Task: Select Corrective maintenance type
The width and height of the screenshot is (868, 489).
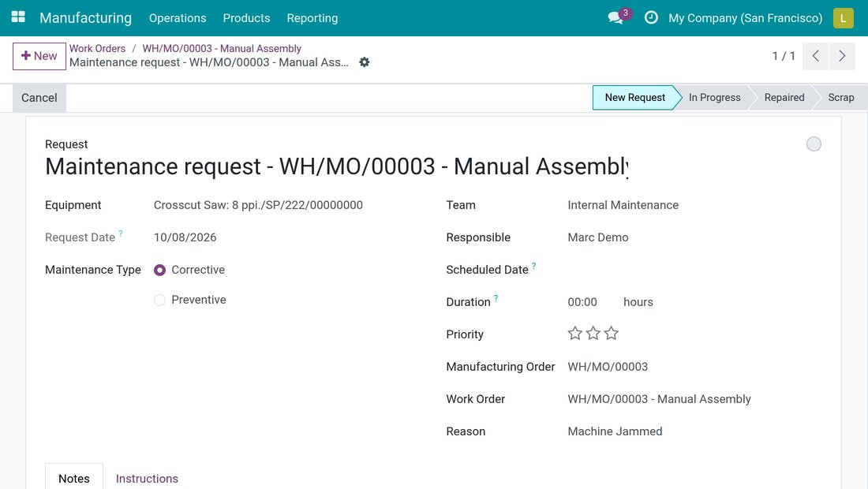Action: (159, 270)
